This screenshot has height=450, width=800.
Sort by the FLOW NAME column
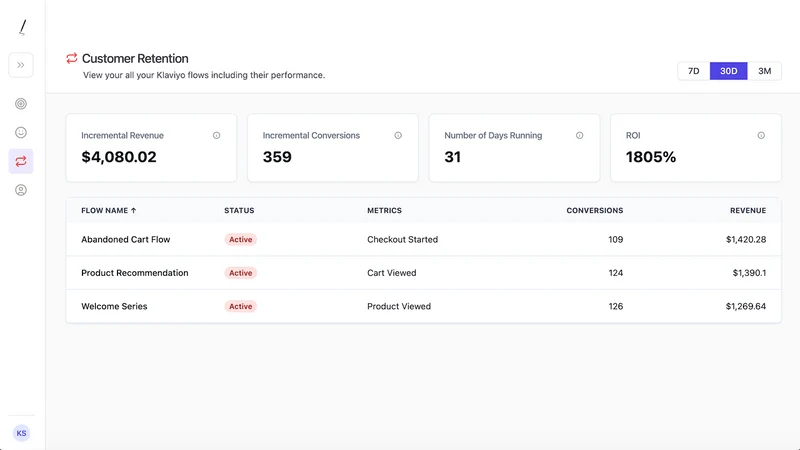pos(105,210)
